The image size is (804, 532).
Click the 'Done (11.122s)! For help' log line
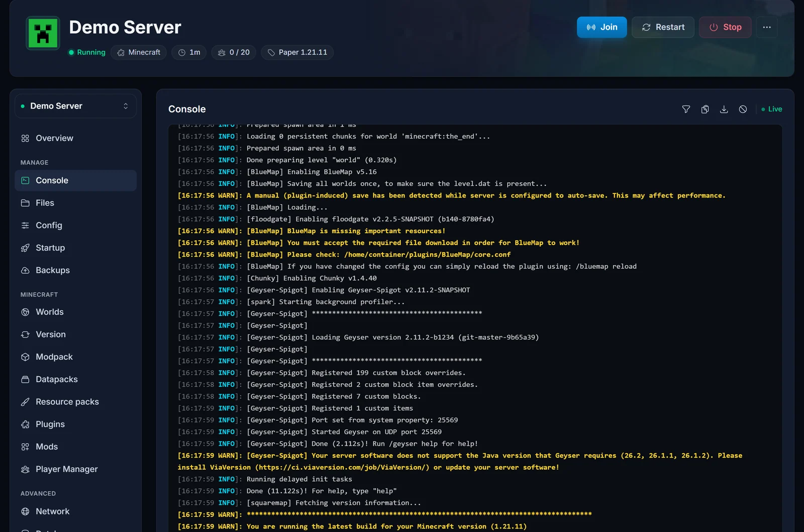click(287, 491)
